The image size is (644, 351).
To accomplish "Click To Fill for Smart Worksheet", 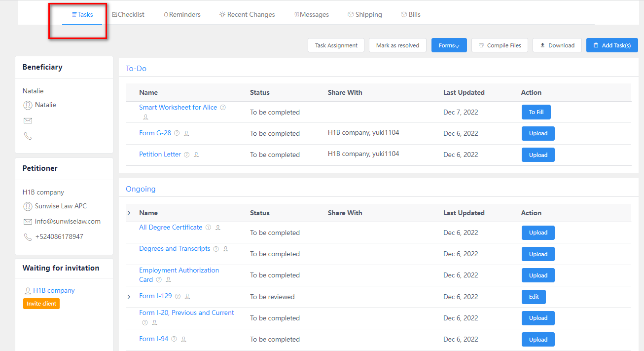I will coord(536,112).
